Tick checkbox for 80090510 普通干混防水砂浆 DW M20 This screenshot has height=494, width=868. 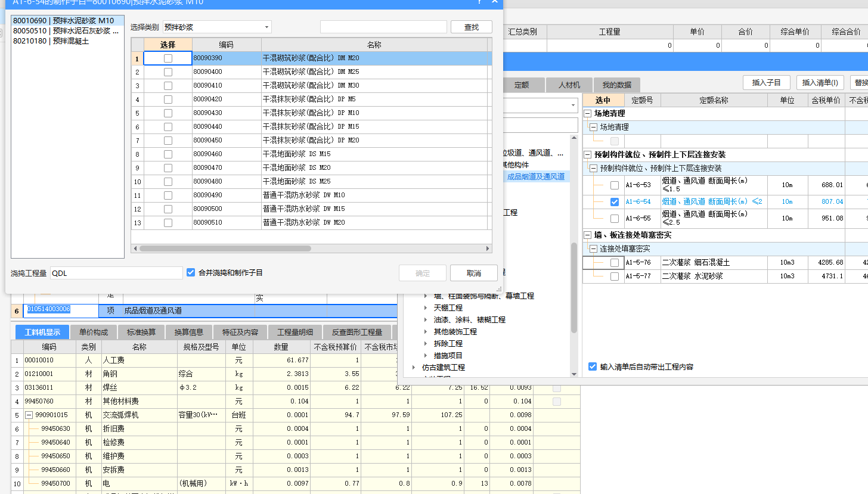click(x=168, y=223)
